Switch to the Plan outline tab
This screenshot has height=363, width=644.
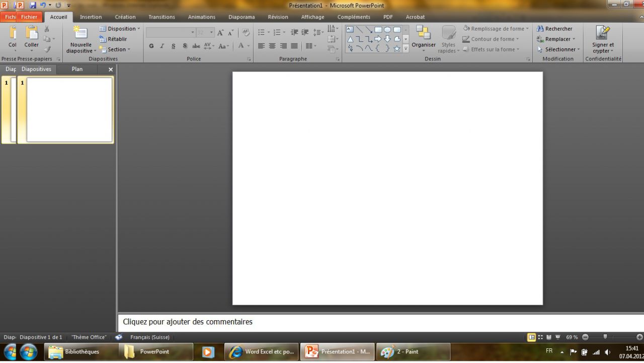[x=77, y=69]
